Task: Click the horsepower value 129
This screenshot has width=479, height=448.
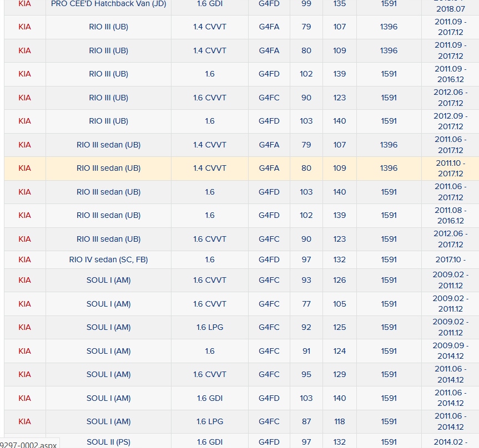Action: point(339,374)
